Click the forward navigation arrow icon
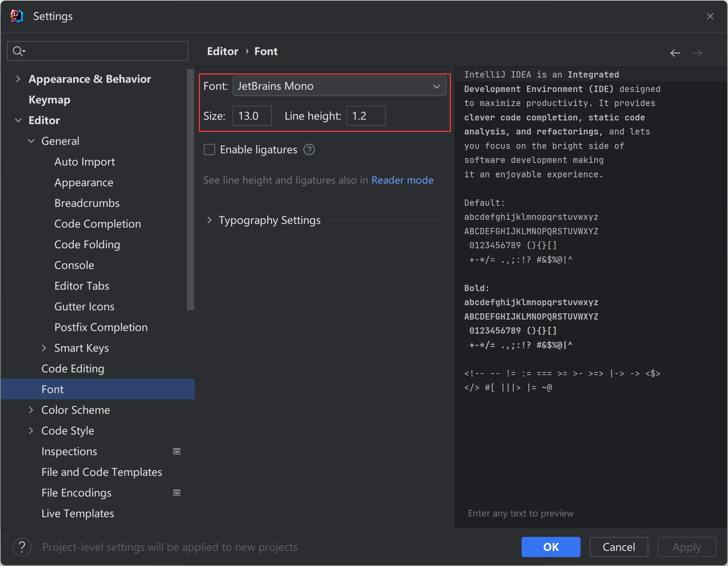 [x=697, y=52]
